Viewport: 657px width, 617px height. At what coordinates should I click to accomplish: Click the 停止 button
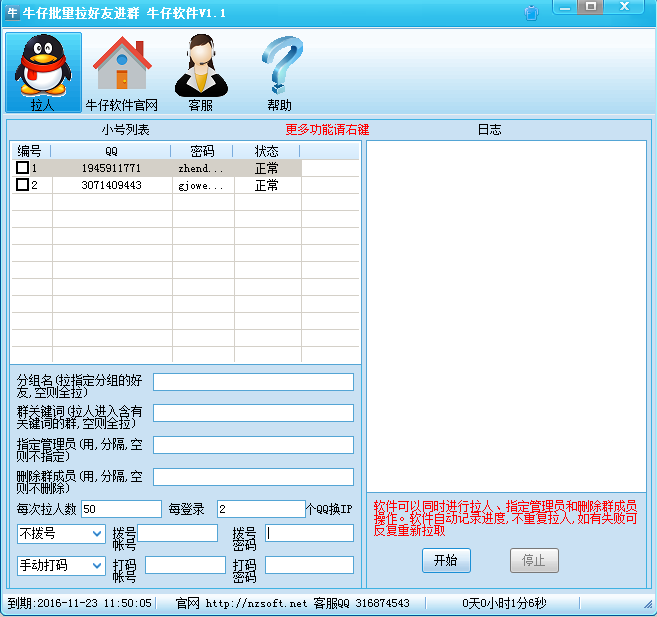534,560
